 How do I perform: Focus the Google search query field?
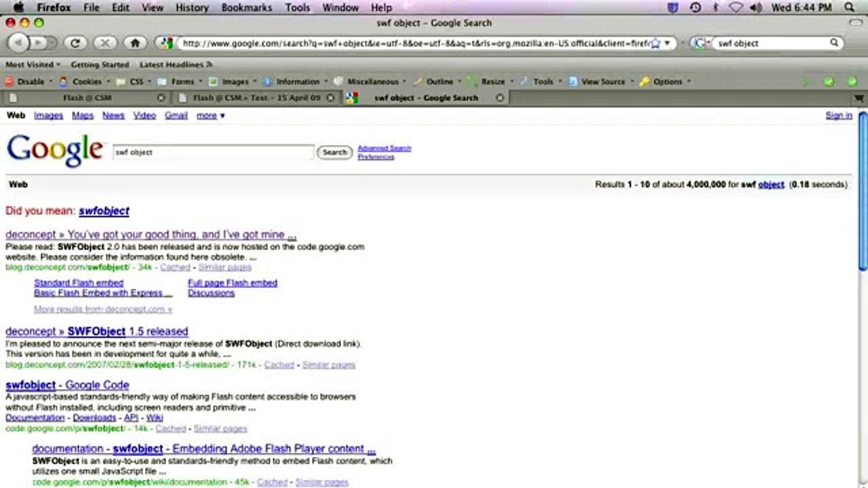214,152
